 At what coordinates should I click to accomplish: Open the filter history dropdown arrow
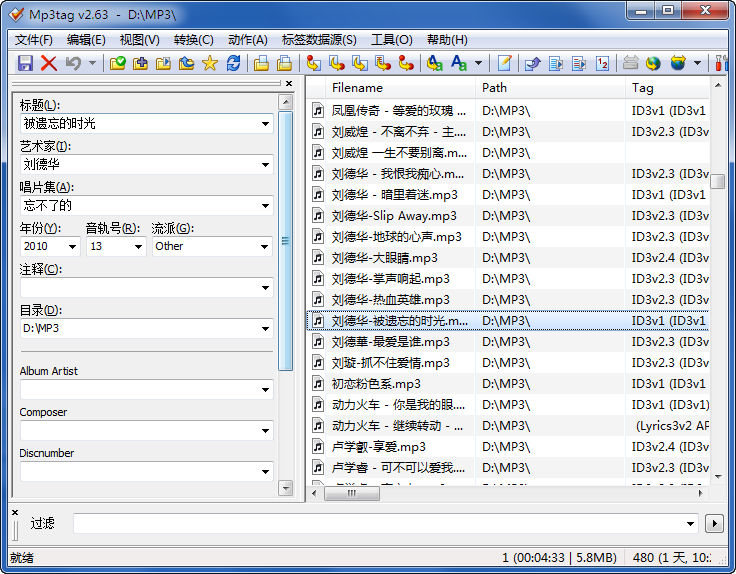(690, 523)
